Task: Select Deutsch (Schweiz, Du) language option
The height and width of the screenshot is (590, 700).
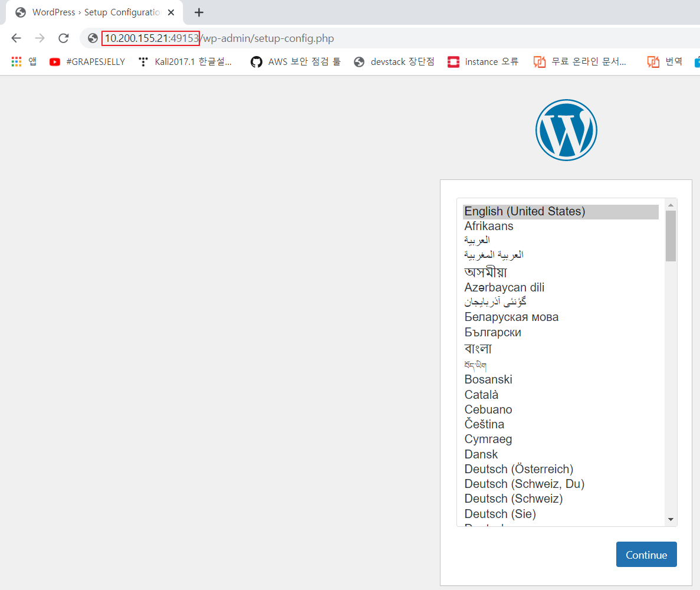Action: [561, 484]
